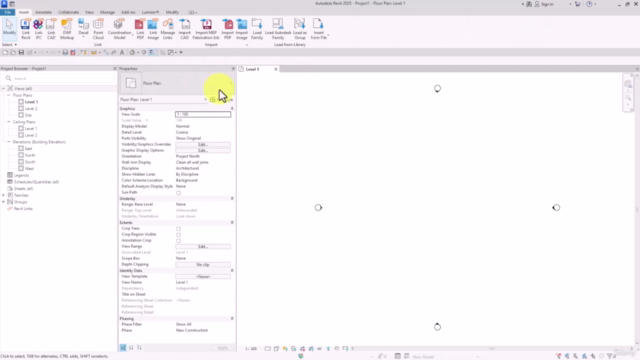
Task: Collapse the Views (all) tree node
Action: point(4,89)
